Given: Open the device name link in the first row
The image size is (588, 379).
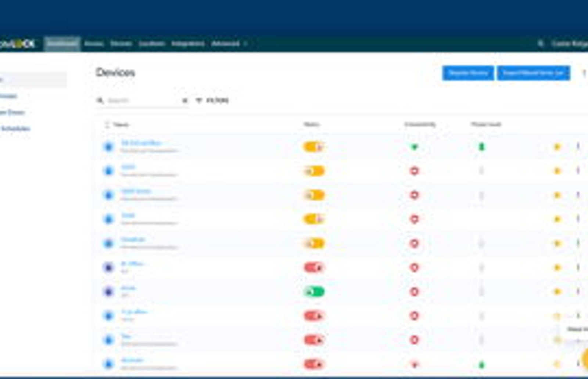Looking at the screenshot, I should 141,143.
